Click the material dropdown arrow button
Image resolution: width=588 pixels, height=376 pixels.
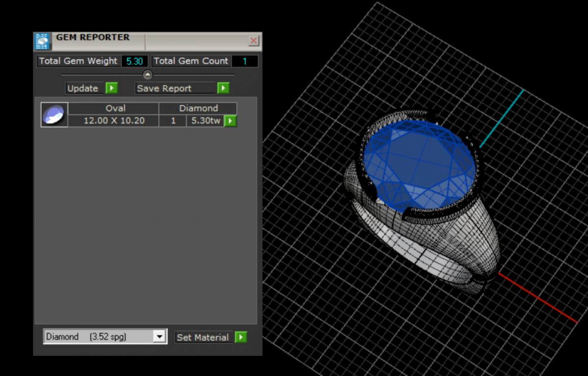[x=159, y=337]
